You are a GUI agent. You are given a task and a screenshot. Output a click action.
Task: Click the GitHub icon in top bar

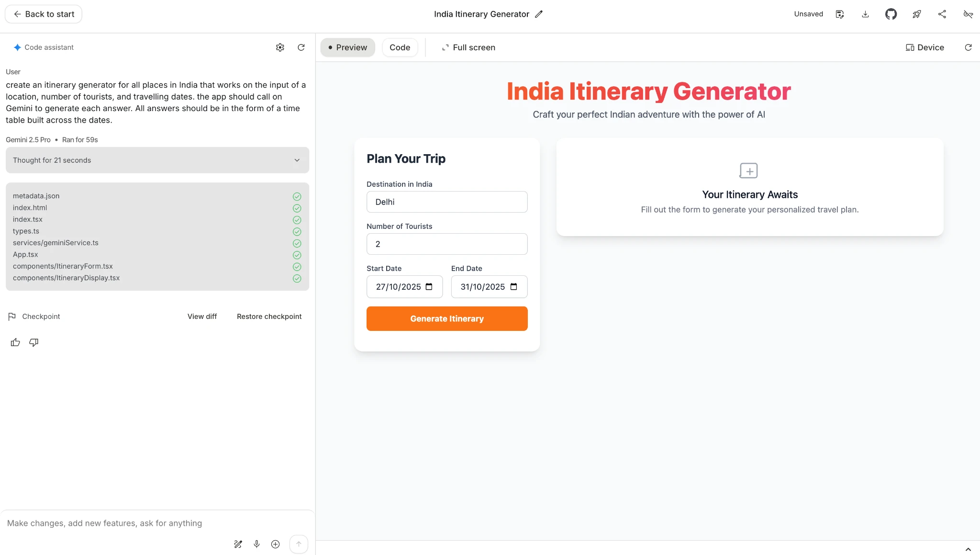click(891, 14)
